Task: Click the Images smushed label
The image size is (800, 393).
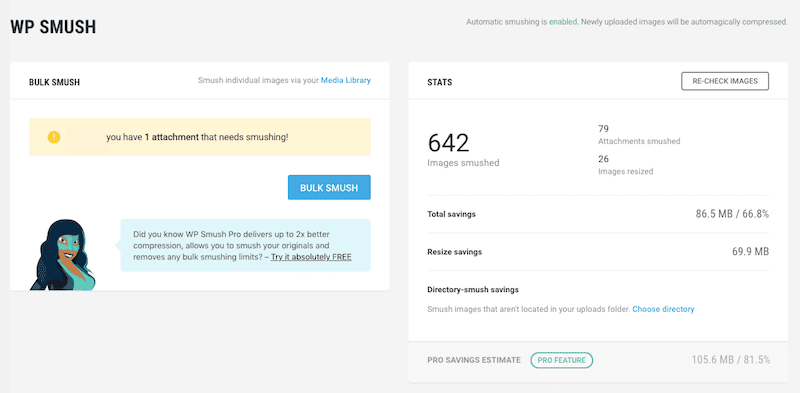Action: [x=463, y=163]
